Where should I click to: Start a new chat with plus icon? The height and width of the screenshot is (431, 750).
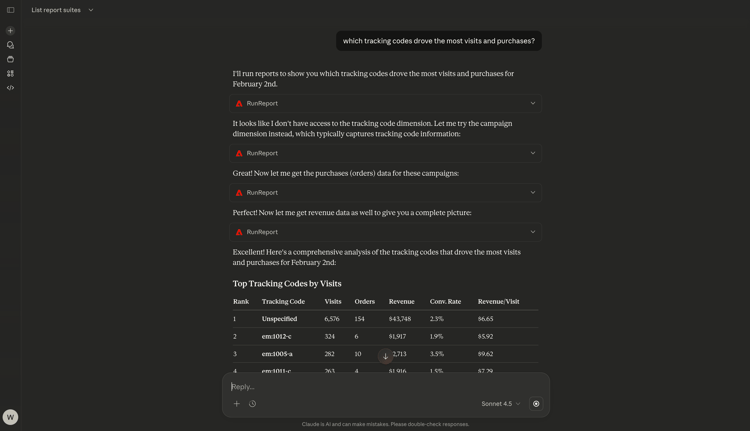tap(10, 31)
